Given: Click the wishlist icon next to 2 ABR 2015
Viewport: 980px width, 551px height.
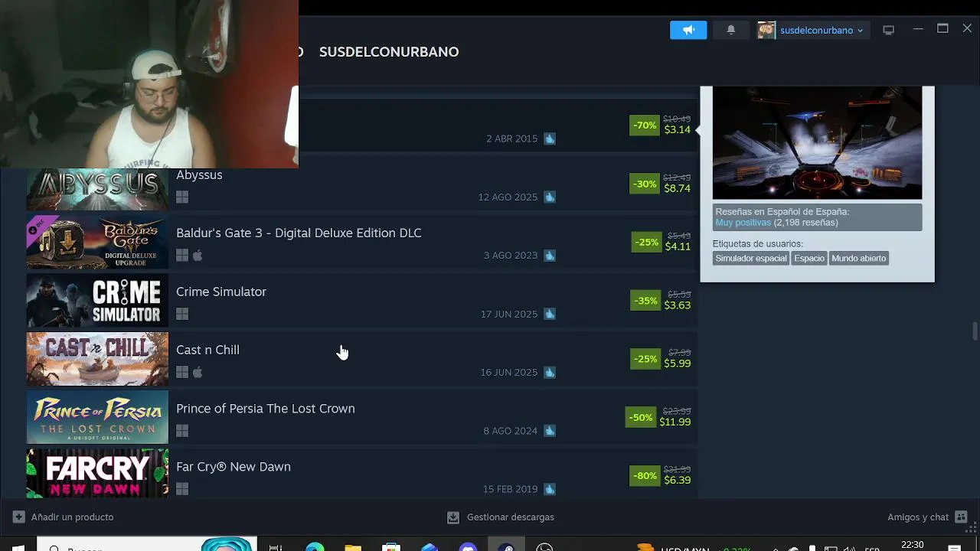Looking at the screenshot, I should [550, 139].
